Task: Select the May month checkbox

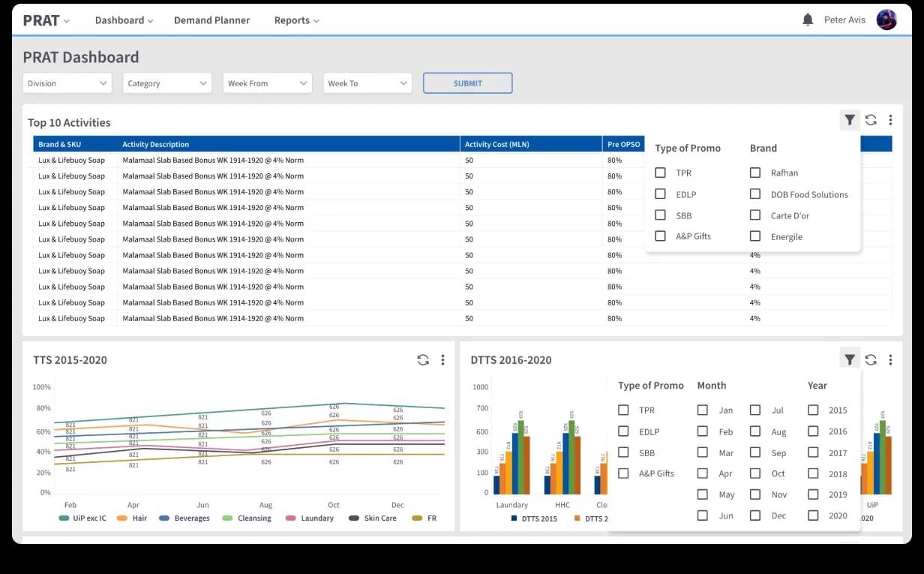Action: click(x=703, y=494)
